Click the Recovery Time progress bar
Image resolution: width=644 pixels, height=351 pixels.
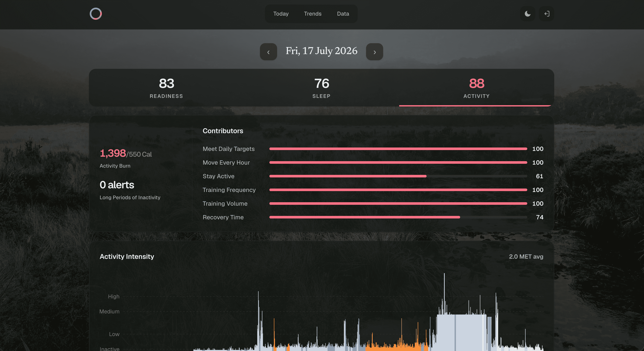(398, 217)
